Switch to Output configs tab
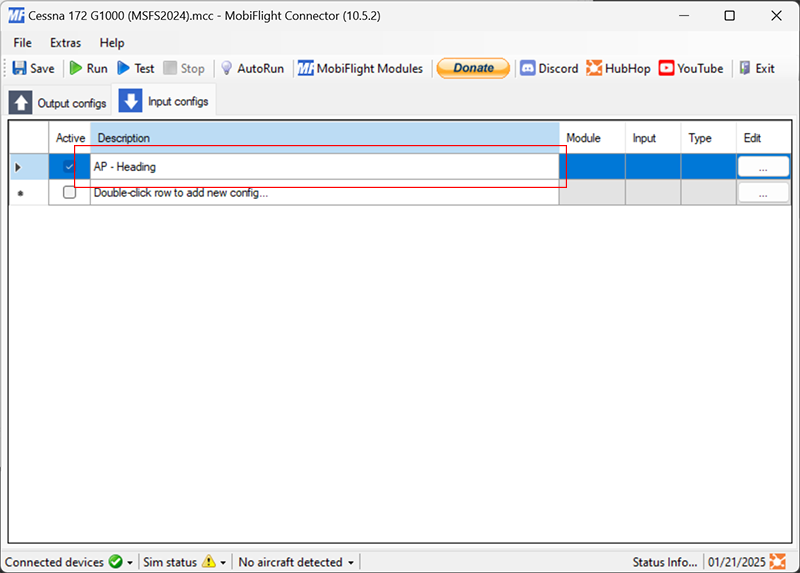800x573 pixels. click(59, 103)
